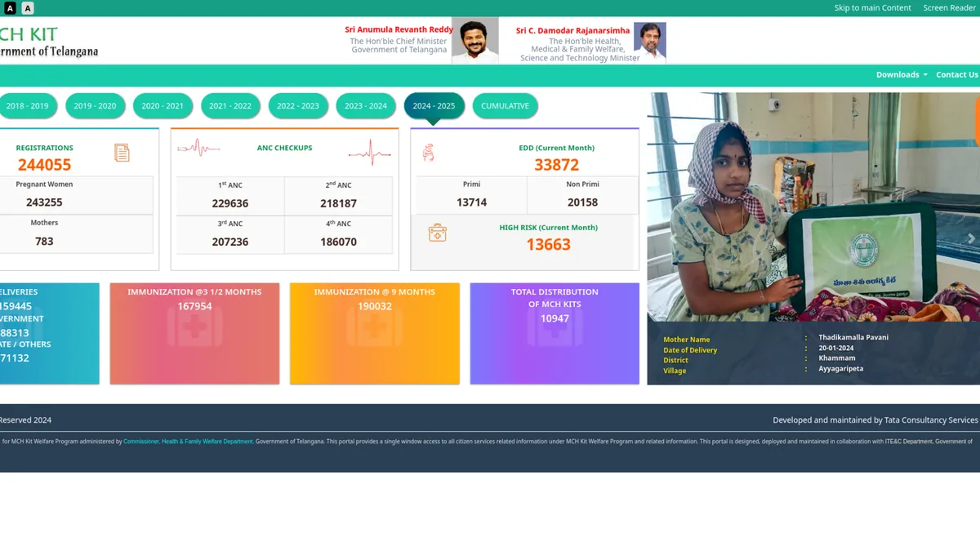This screenshot has width=980, height=551.
Task: Click the registrations total 244055
Action: point(45,165)
